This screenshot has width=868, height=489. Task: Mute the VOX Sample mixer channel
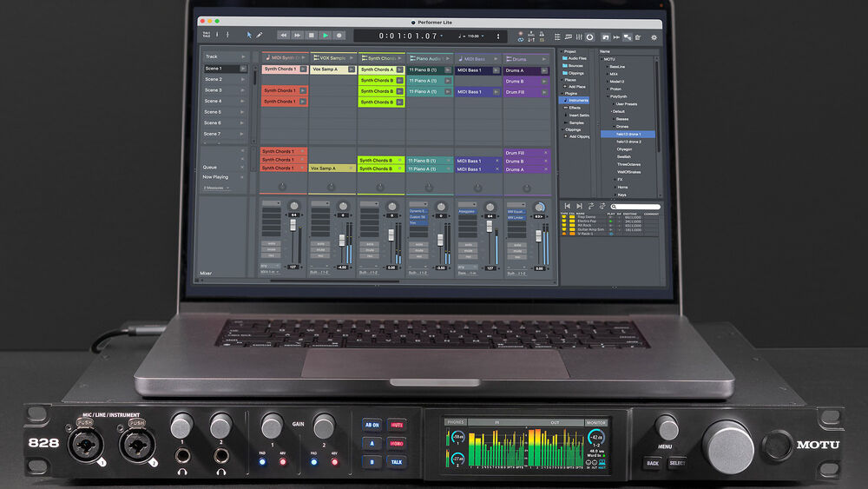(x=321, y=250)
